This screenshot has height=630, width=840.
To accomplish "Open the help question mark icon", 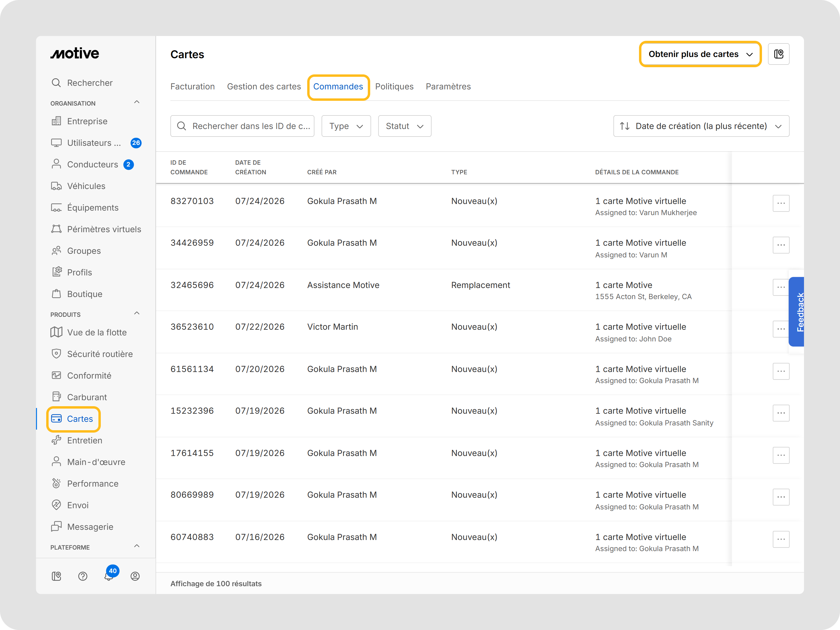I will tap(83, 577).
